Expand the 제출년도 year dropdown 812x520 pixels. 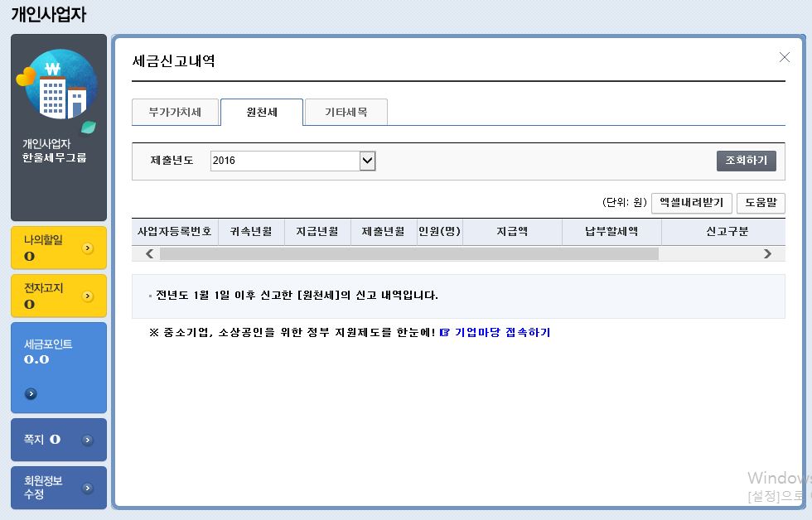368,161
